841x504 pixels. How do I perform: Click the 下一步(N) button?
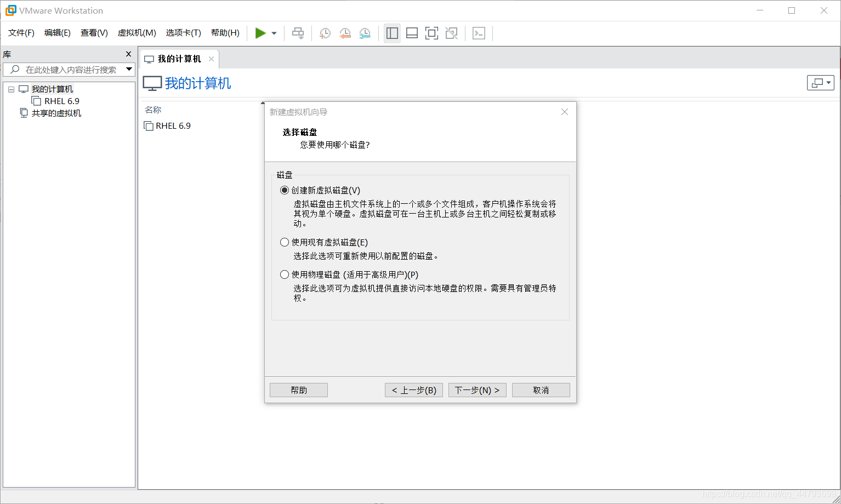[476, 390]
